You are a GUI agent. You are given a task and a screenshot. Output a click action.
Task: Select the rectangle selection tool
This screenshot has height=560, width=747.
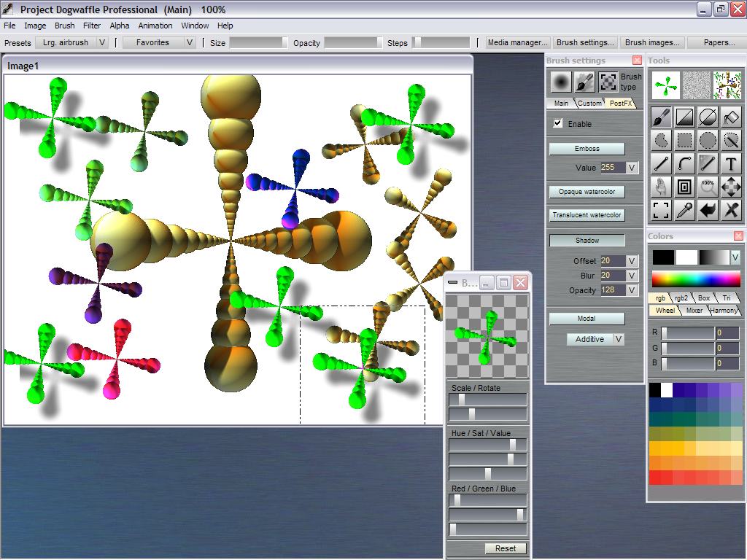[x=684, y=140]
